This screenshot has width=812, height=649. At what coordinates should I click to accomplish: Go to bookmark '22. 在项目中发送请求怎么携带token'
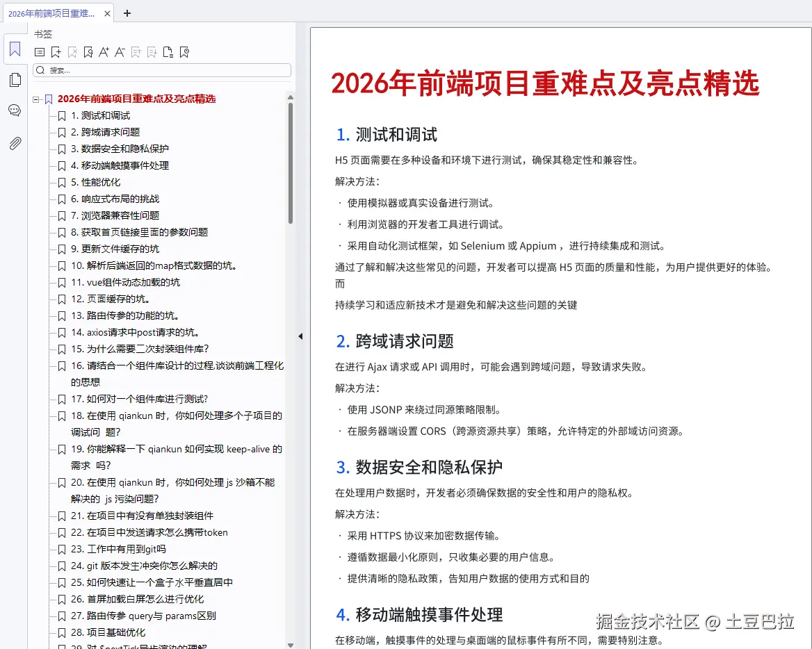point(149,532)
